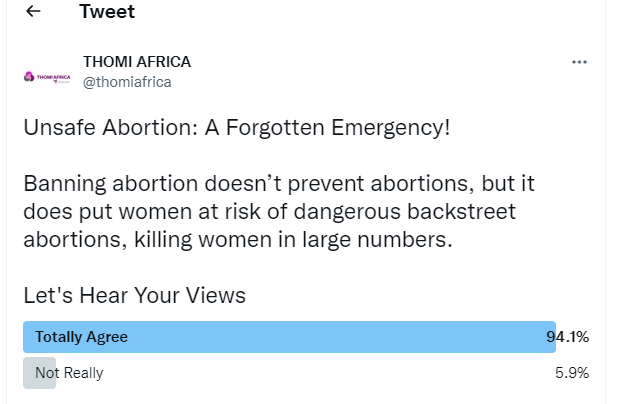The height and width of the screenshot is (404, 631).
Task: Open the tweet's three-dot more options menu
Action: (579, 62)
